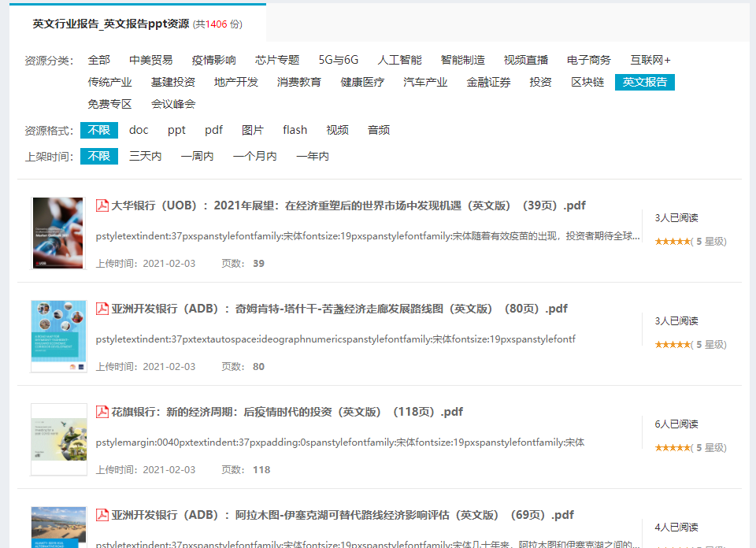Click 6人已阅读 on the 花旗银行 row
756x548 pixels.
[676, 424]
